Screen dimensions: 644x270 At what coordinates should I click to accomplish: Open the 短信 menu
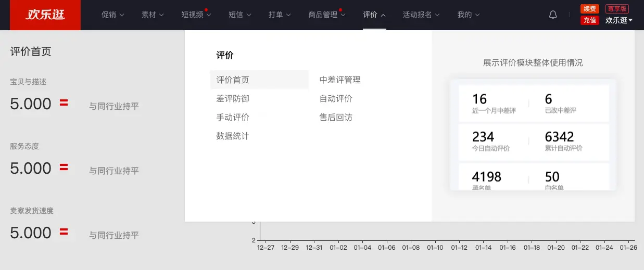[x=240, y=15]
